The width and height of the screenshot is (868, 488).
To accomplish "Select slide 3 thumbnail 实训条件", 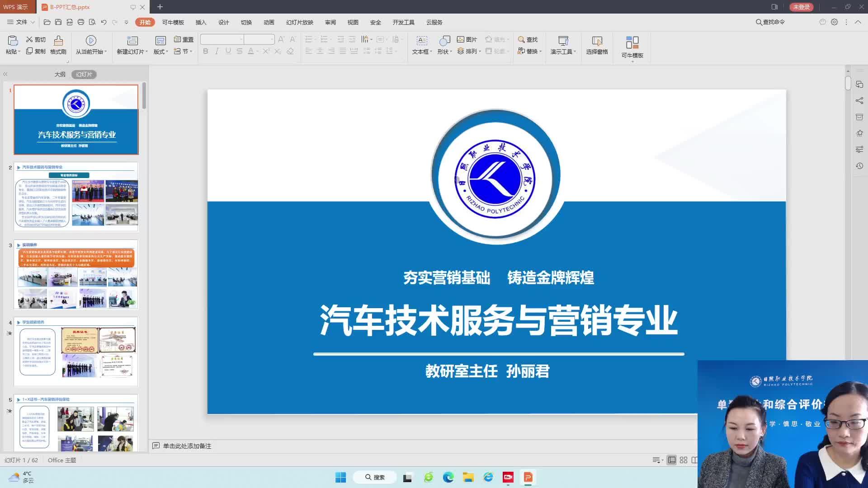I will (76, 275).
